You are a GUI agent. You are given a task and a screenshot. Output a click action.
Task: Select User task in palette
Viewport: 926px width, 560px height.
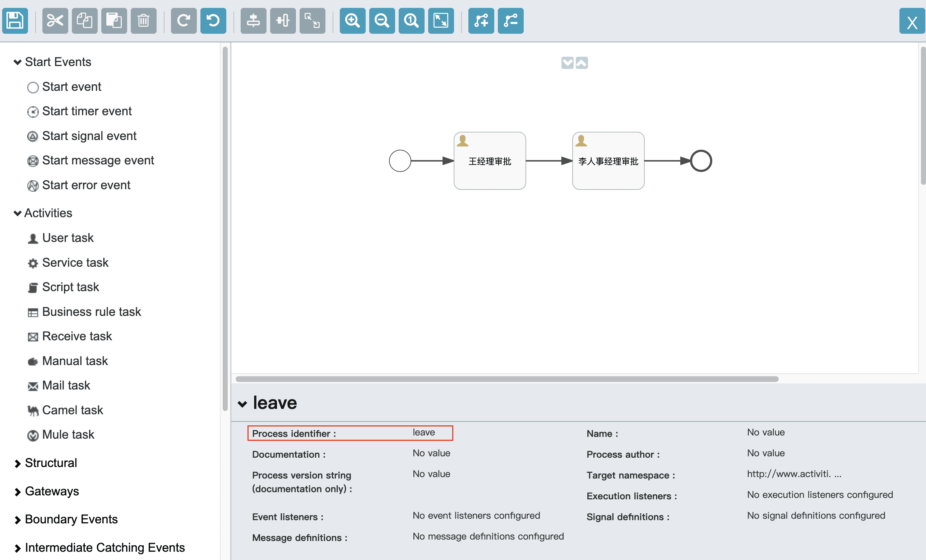68,238
